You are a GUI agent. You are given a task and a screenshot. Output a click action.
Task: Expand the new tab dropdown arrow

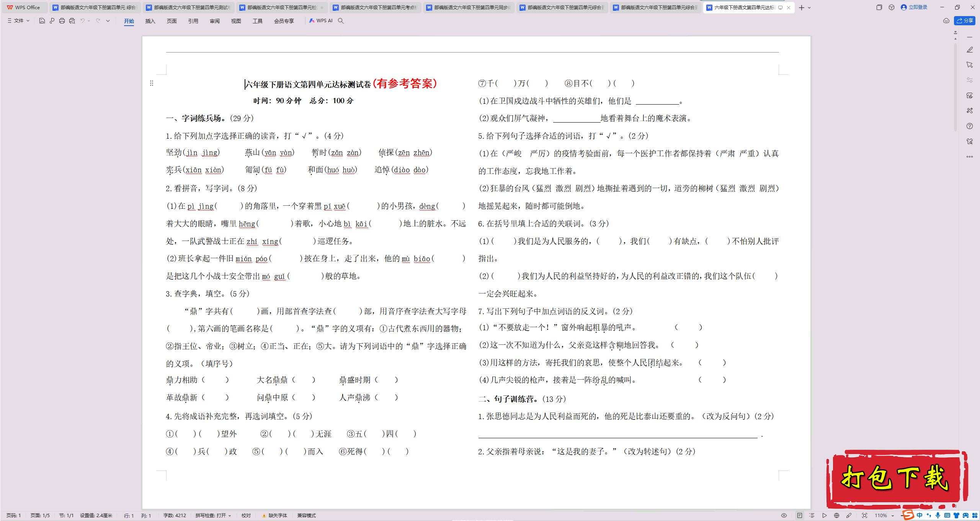click(809, 8)
